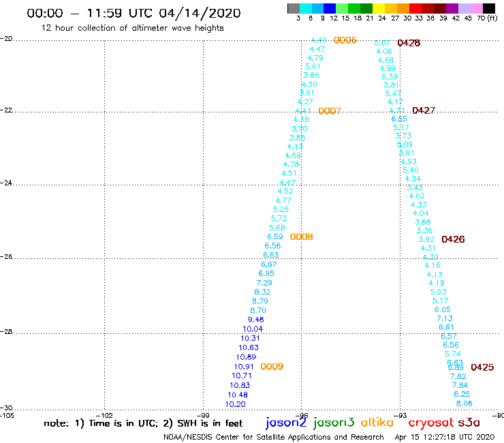Click the wave height value 9.48
The height and width of the screenshot is (443, 504).
coord(256,320)
